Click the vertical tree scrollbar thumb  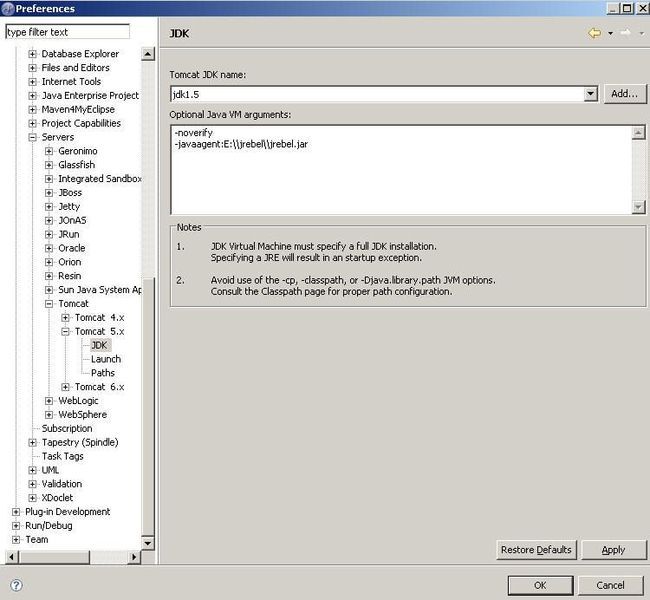click(x=148, y=406)
